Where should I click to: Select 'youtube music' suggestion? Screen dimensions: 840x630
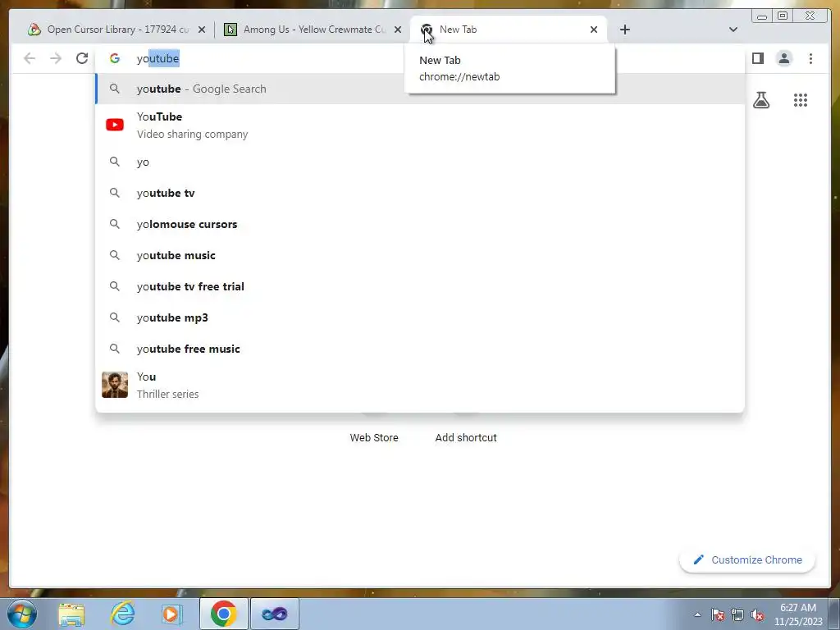point(420,255)
